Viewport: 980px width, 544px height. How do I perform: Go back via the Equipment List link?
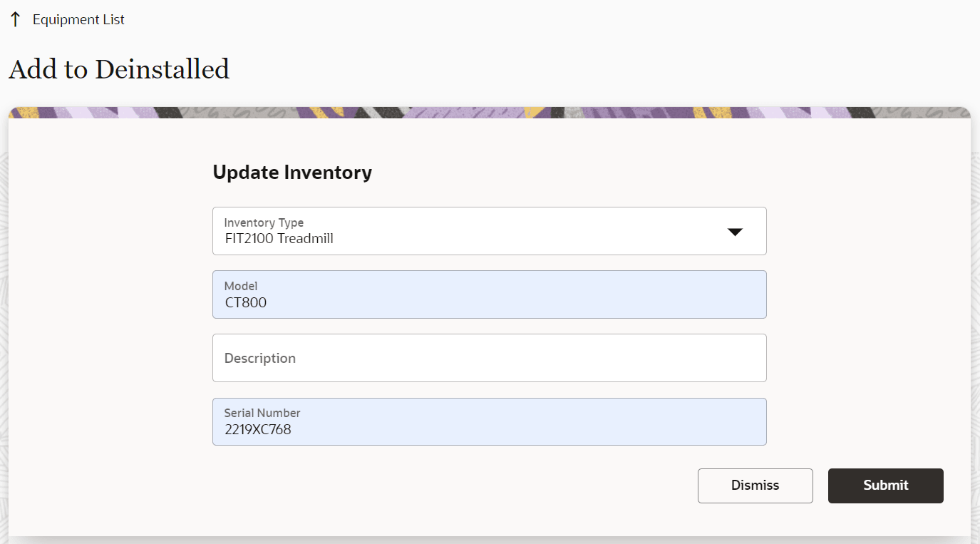[x=78, y=20]
